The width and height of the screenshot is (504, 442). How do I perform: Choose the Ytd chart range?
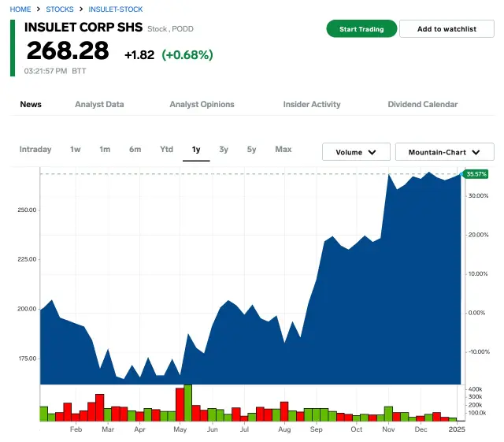[x=166, y=150]
